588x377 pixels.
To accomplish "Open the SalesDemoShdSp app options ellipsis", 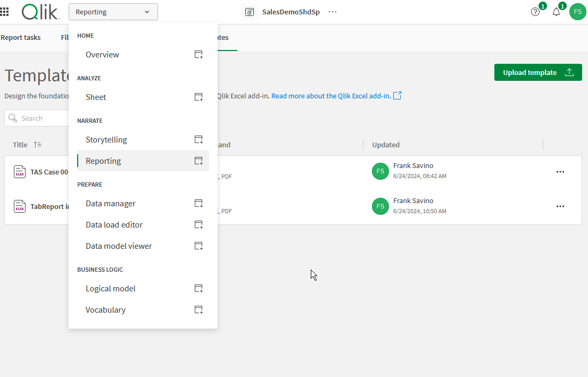I will pyautogui.click(x=333, y=12).
